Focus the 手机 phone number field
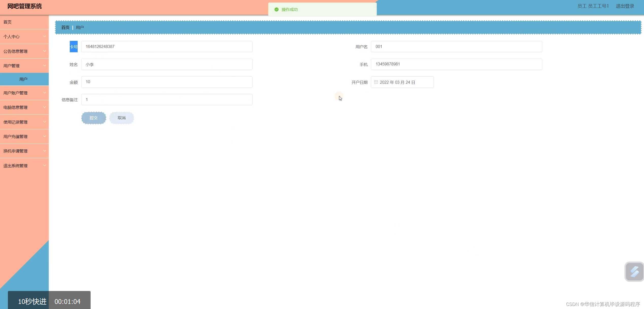This screenshot has height=309, width=644. (x=456, y=64)
